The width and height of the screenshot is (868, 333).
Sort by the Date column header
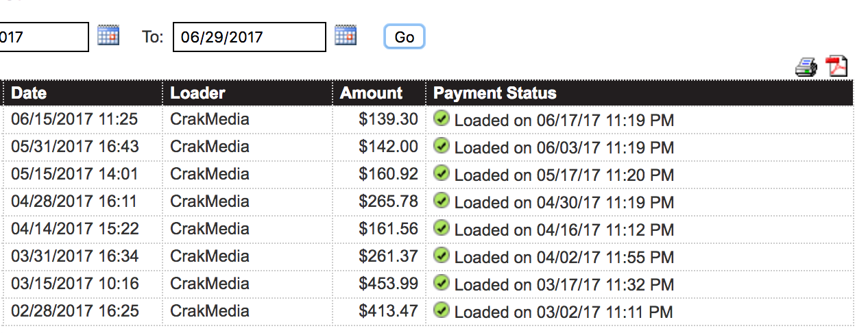[29, 93]
